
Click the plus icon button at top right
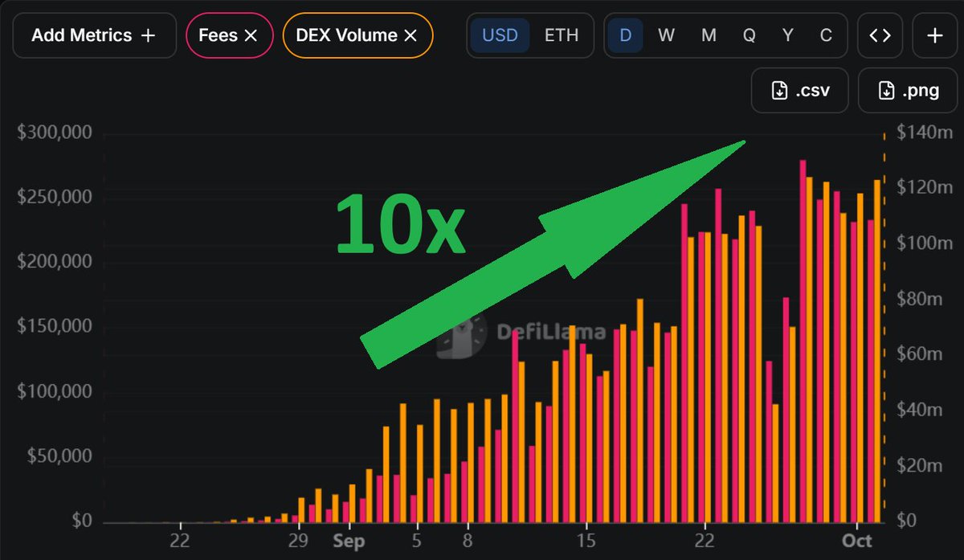pos(934,35)
